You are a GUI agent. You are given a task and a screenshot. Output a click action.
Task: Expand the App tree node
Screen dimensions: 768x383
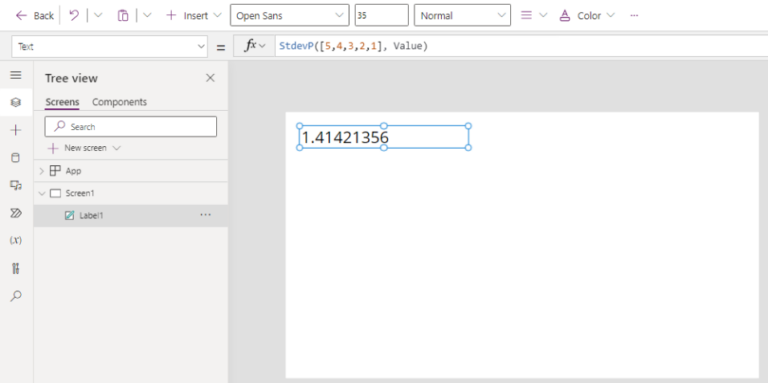(x=42, y=171)
